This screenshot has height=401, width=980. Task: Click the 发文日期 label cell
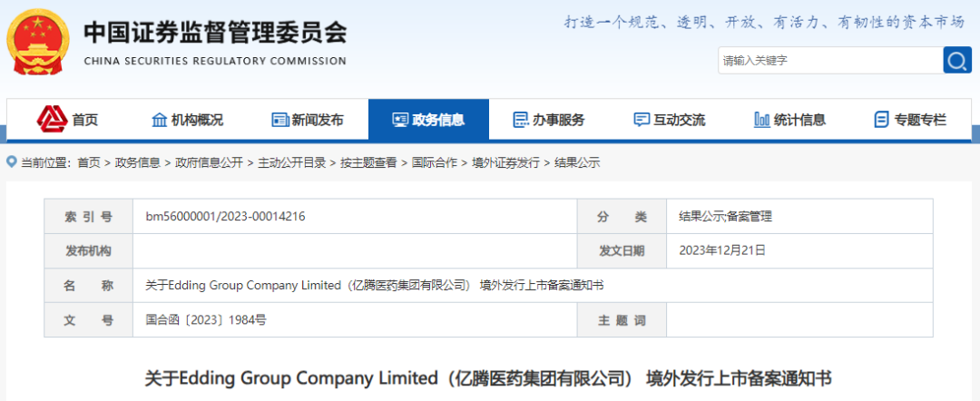point(622,251)
